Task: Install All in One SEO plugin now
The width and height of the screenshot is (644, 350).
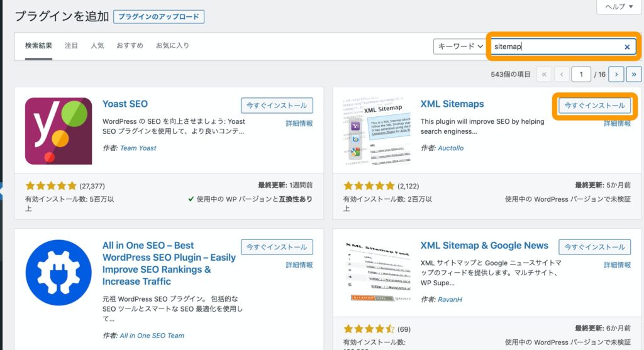Action: pyautogui.click(x=277, y=247)
